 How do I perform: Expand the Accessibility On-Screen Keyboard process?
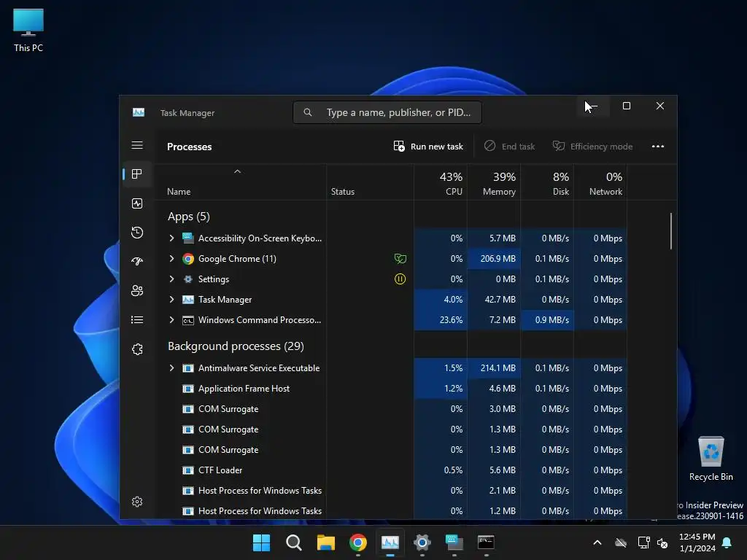[x=172, y=238]
